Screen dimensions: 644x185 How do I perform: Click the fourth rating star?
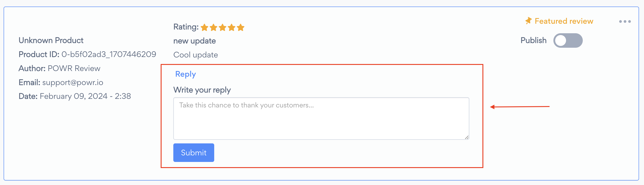point(231,27)
